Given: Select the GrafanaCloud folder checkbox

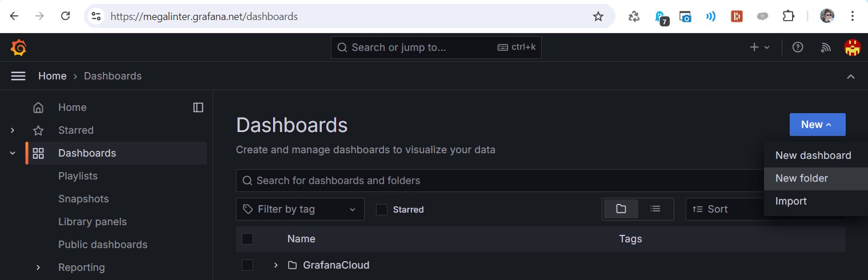Looking at the screenshot, I should tap(247, 265).
